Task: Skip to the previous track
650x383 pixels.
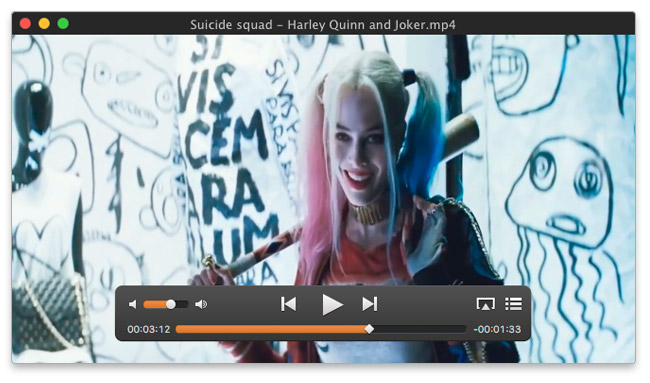Action: tap(289, 304)
